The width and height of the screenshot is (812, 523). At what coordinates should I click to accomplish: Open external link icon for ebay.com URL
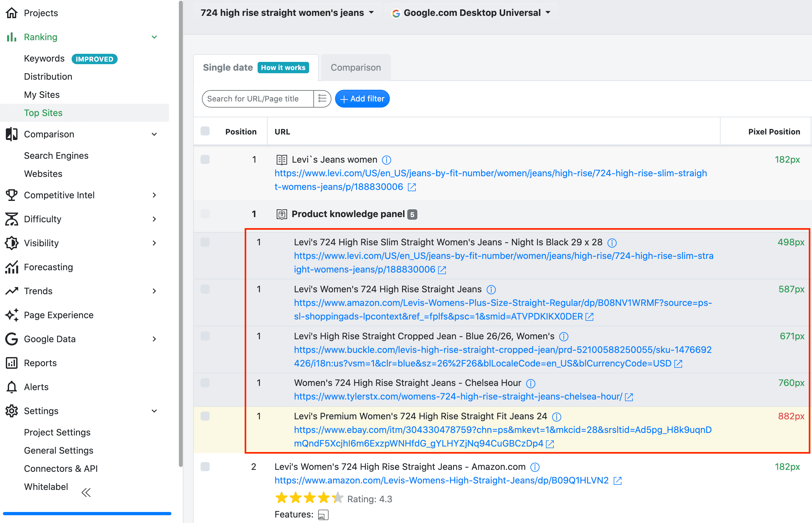tap(550, 444)
